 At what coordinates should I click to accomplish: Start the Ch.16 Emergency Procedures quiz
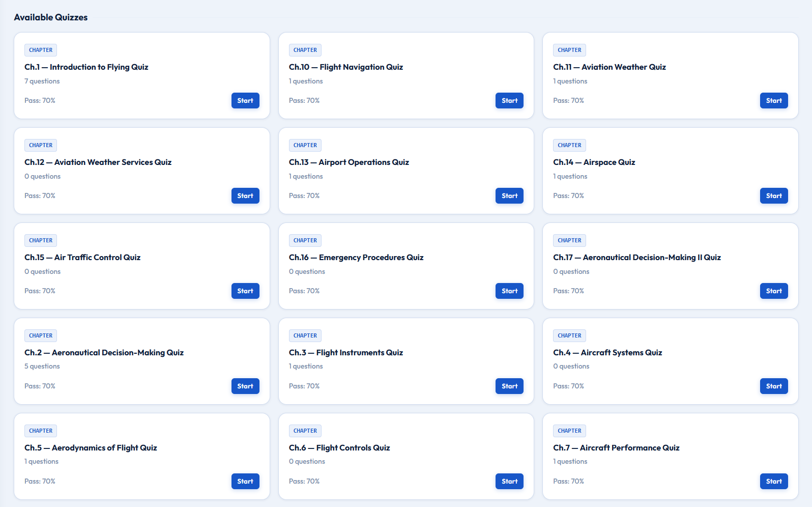point(509,291)
